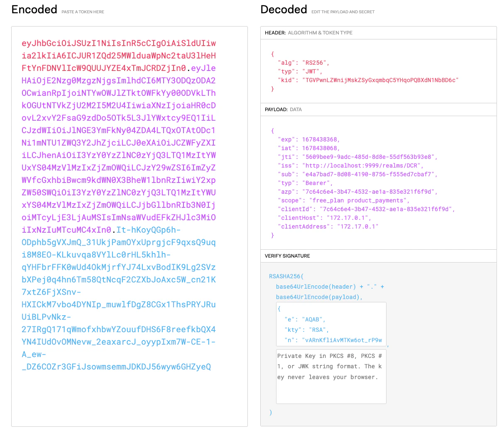Viewport: 504px width, 433px height.
Task: Click the "iat": 1678438068 payload line
Action: (309, 148)
